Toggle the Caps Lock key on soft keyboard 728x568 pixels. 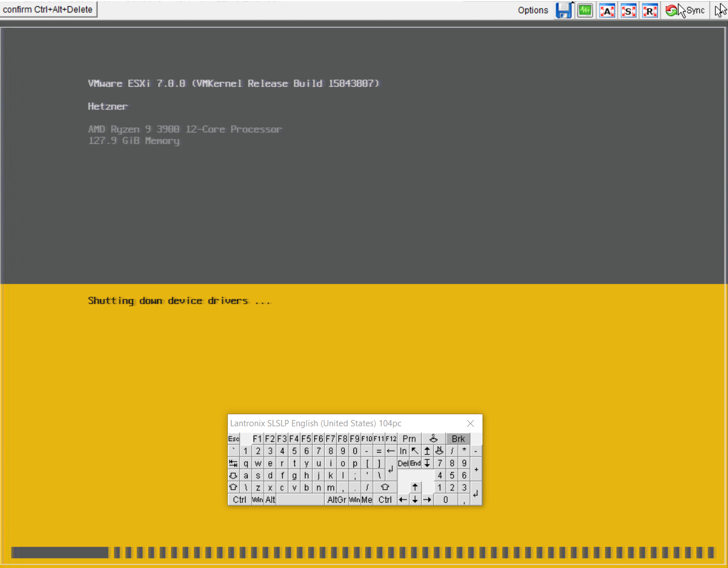(x=233, y=475)
